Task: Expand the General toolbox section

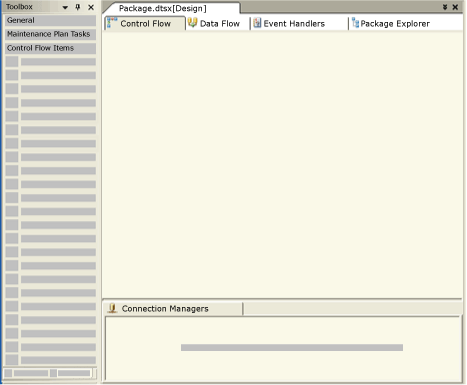Action: (50, 20)
